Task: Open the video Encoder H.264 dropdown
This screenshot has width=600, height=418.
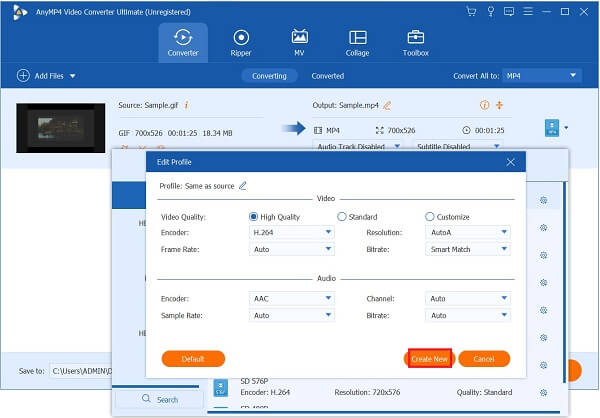Action: 292,232
